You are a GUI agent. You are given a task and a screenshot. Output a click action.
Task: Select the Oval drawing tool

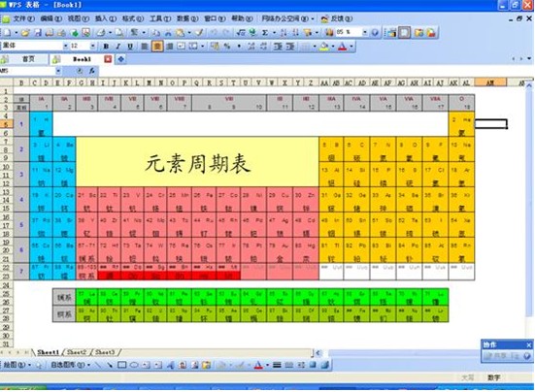134,366
